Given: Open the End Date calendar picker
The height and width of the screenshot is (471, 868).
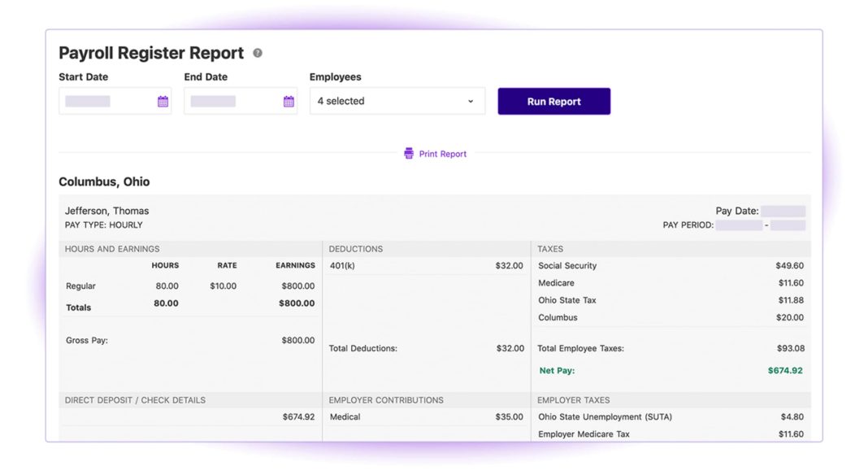Looking at the screenshot, I should coord(289,100).
